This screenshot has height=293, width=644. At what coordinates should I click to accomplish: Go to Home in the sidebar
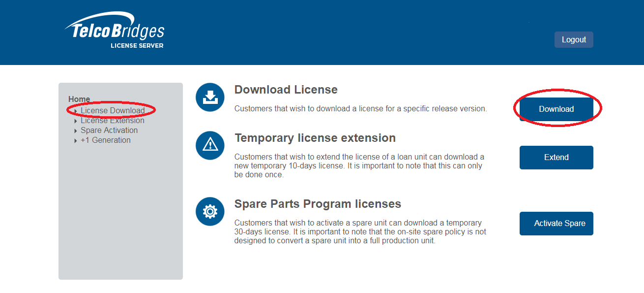click(79, 99)
